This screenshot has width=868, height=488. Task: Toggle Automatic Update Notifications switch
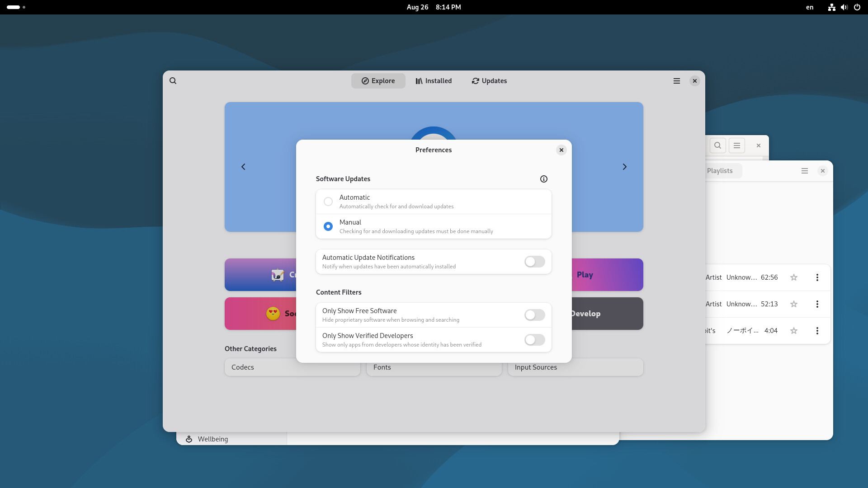[534, 262]
